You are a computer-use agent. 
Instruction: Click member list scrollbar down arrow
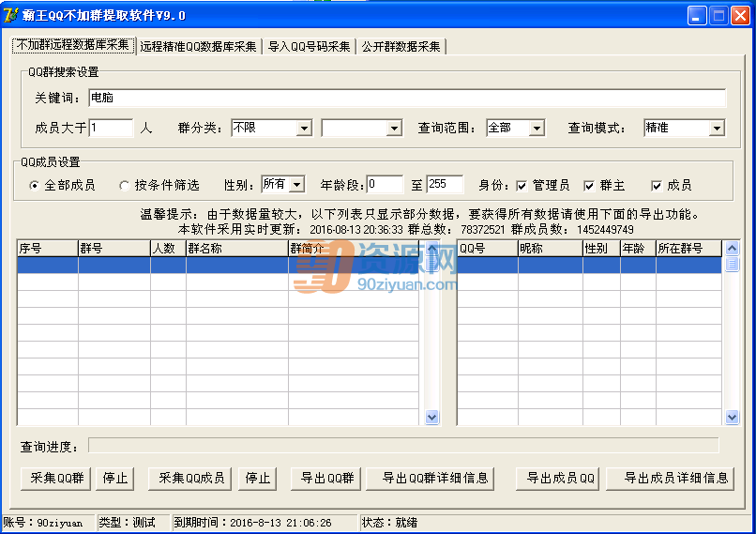[732, 418]
